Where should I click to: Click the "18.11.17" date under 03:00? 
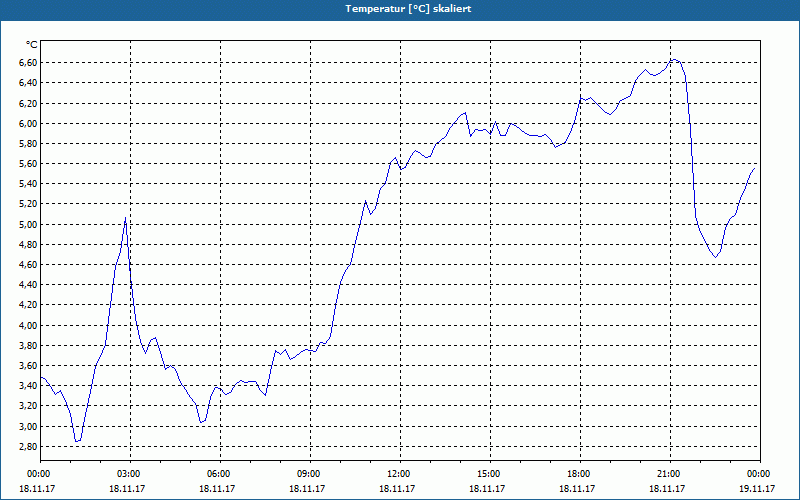(127, 488)
